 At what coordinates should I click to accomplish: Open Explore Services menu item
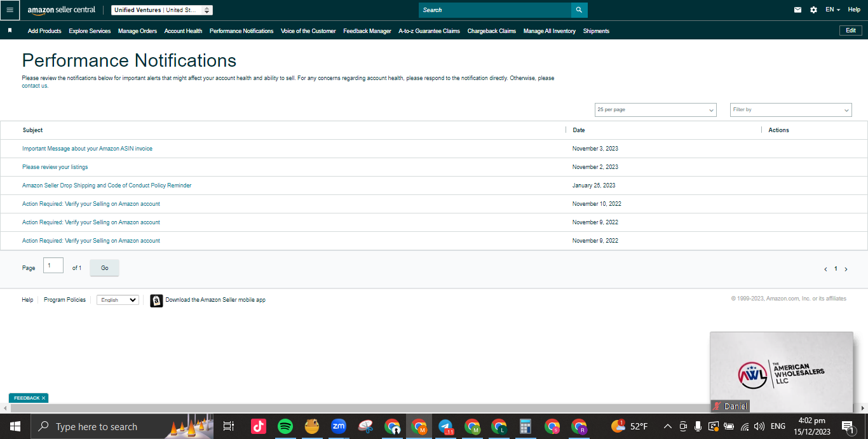tap(90, 31)
